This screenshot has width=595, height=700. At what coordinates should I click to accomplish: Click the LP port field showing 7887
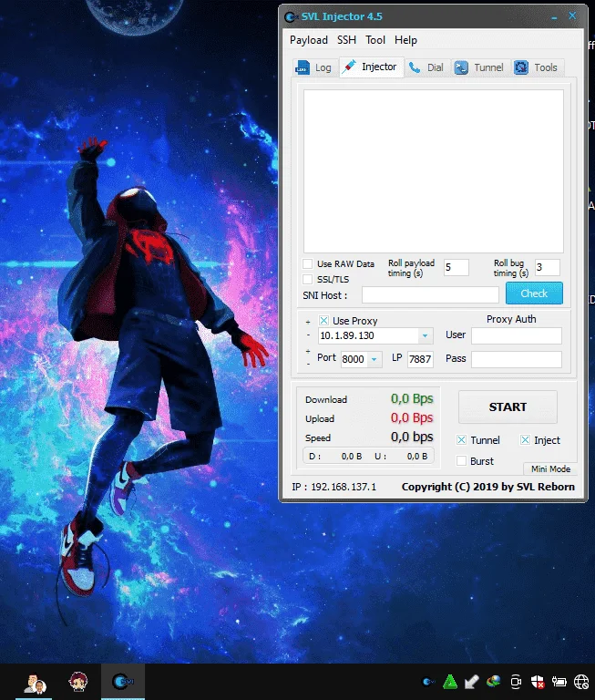point(420,359)
